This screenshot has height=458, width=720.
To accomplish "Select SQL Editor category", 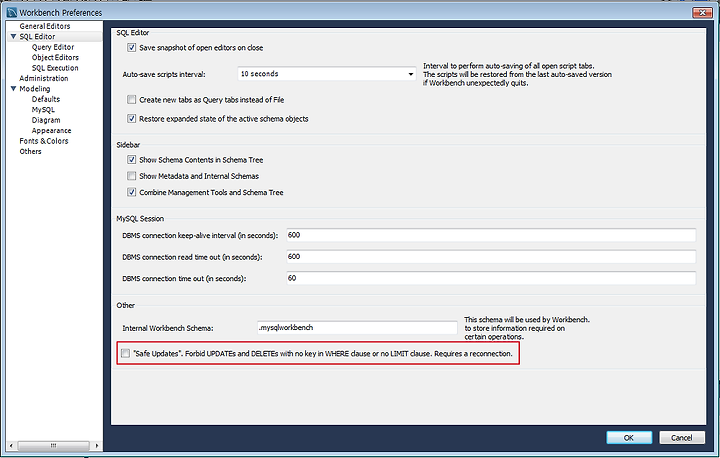I will (37, 36).
